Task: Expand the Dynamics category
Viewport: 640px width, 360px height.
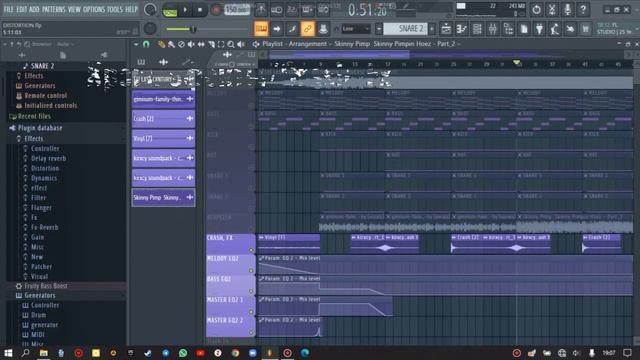Action: click(x=43, y=178)
